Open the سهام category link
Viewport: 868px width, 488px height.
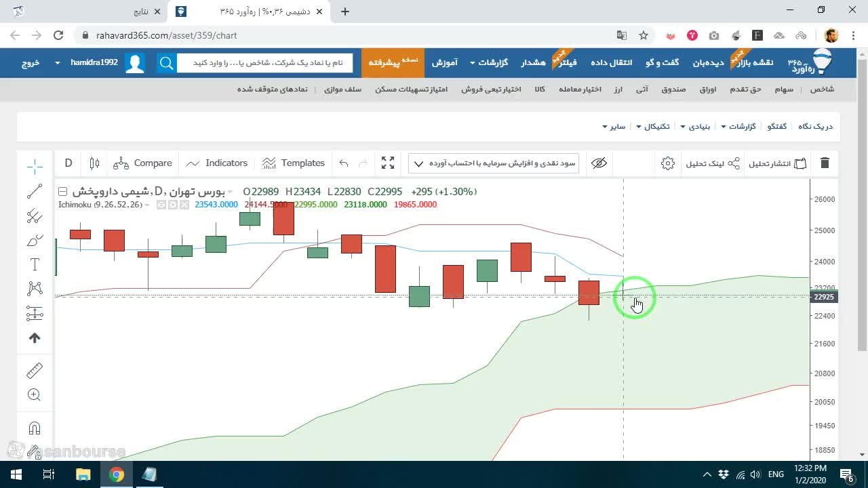[785, 89]
